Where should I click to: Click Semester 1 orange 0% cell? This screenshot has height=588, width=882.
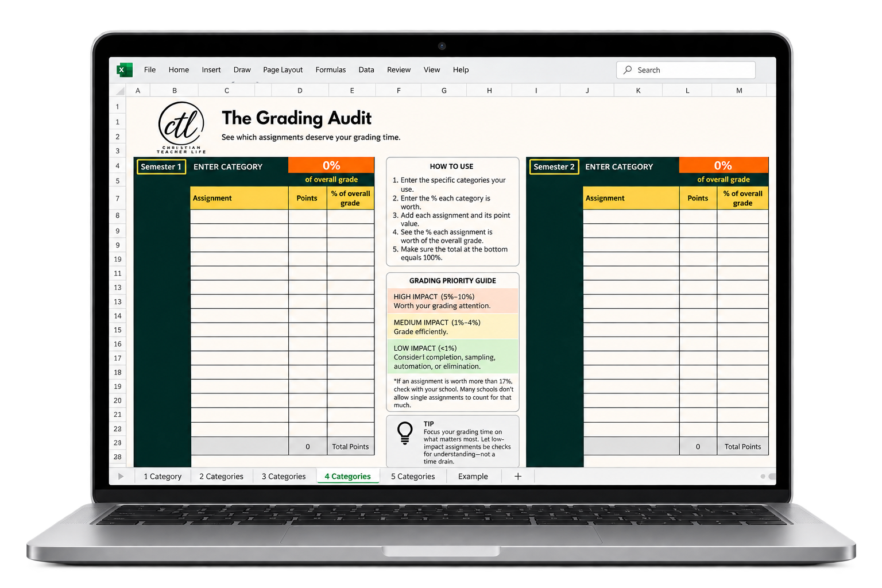click(x=331, y=165)
